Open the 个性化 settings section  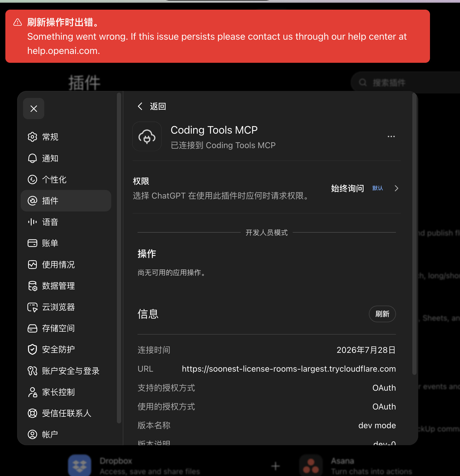66,180
